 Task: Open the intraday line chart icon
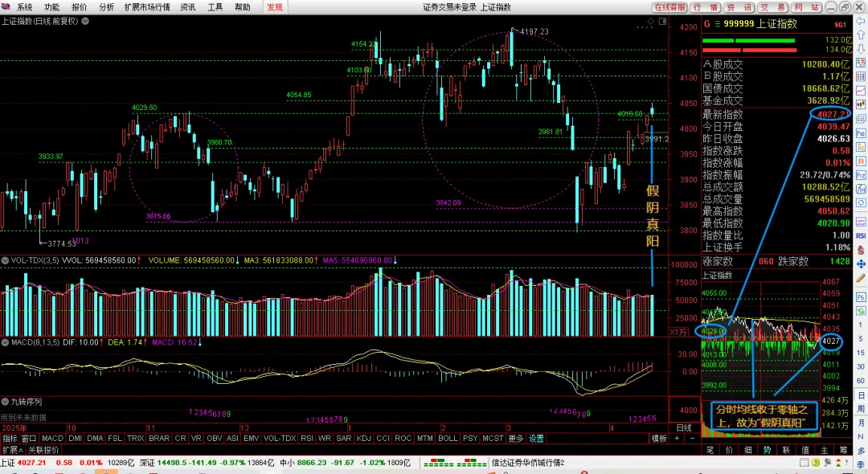(x=861, y=90)
